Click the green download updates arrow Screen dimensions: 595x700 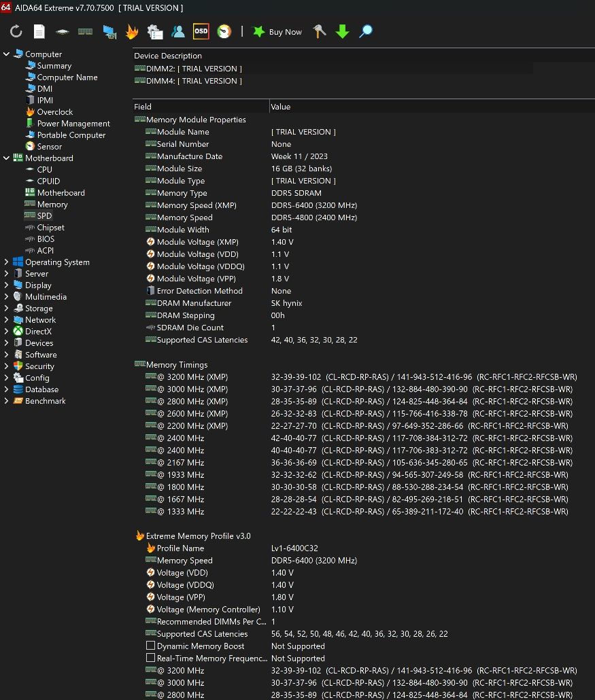pos(342,32)
